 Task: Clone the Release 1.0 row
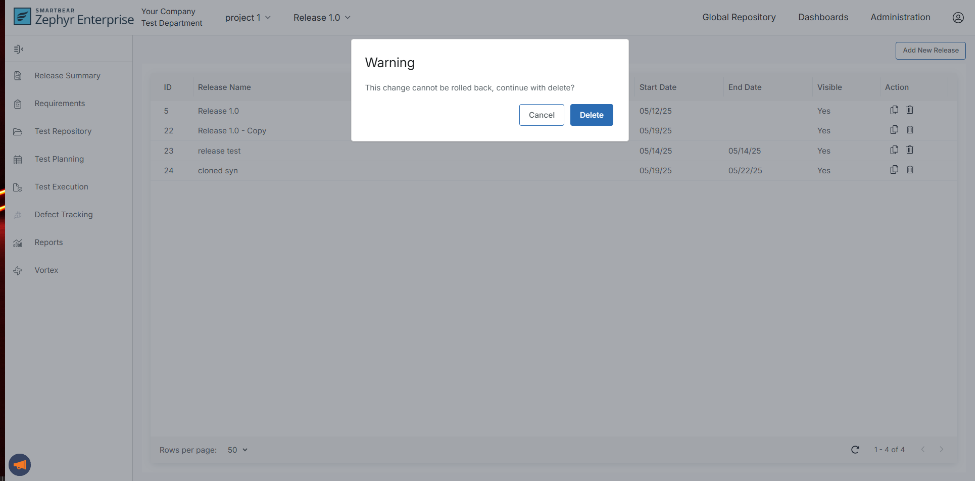tap(894, 110)
